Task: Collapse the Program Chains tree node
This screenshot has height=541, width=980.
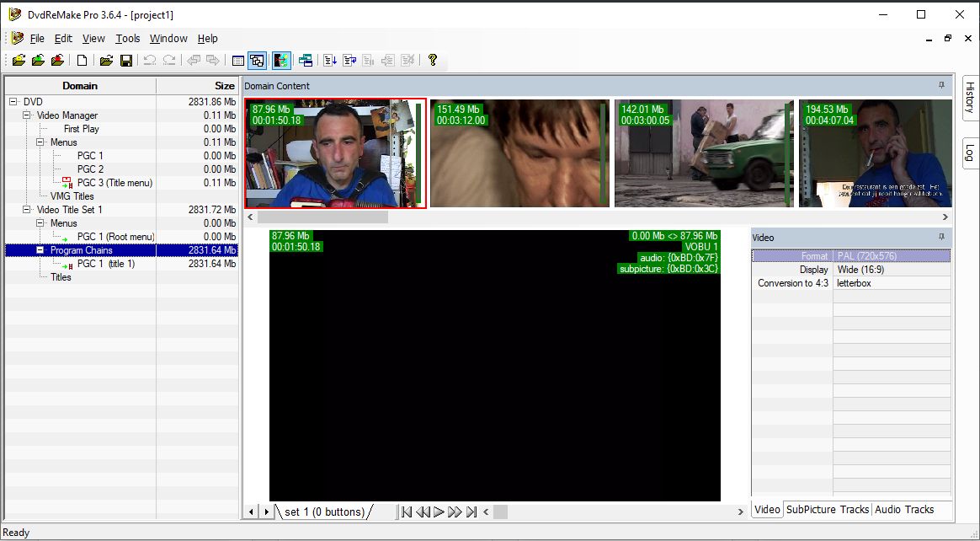Action: click(x=40, y=250)
